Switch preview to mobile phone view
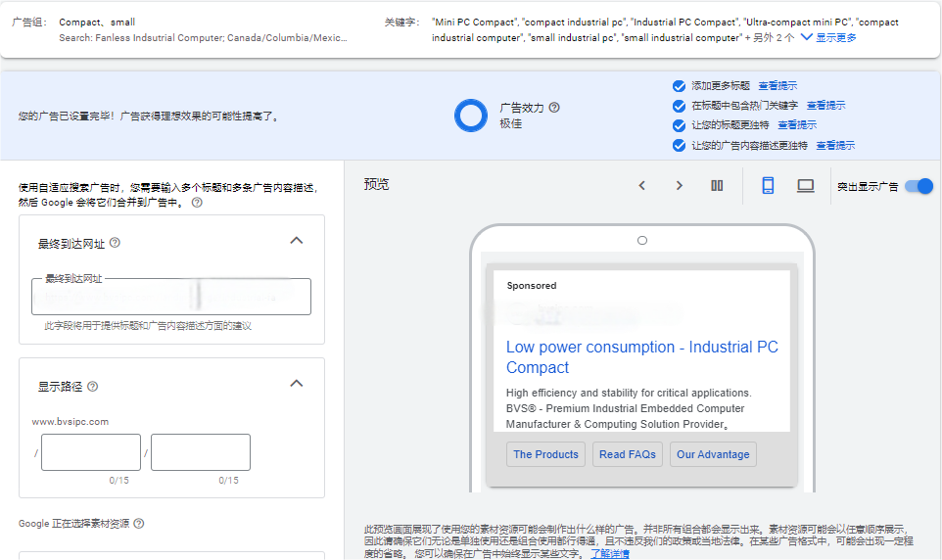The image size is (942, 560). pyautogui.click(x=768, y=186)
